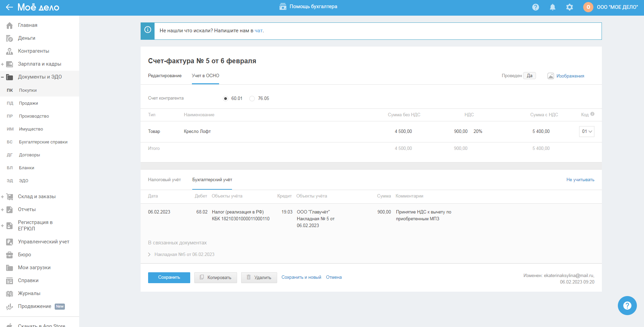Expand the Склад и заказы section
Image resolution: width=644 pixels, height=327 pixels.
(x=2, y=197)
